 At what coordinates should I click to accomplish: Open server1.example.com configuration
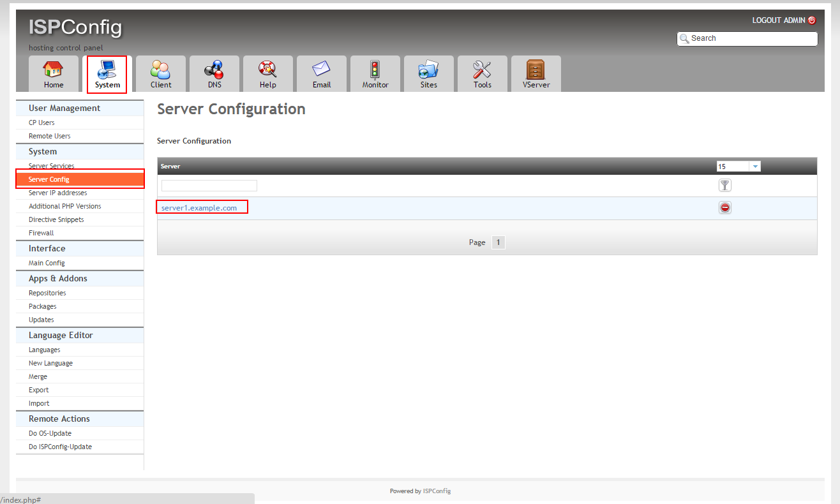(199, 208)
